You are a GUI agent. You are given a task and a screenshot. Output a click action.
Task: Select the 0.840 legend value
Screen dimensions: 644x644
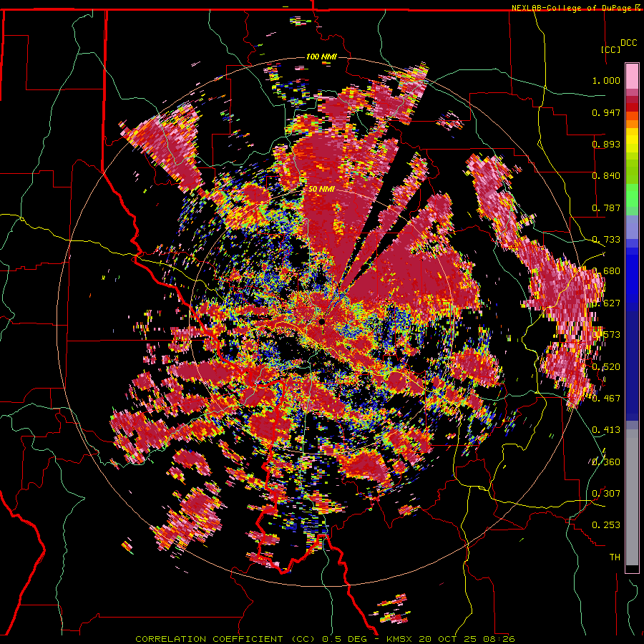(606, 176)
